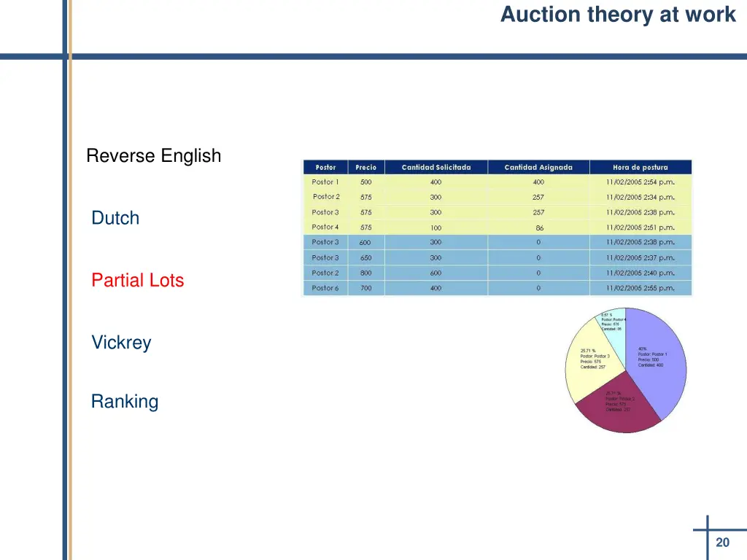This screenshot has width=747, height=560.
Task: Click the Postor 1 cell in the table
Action: (325, 182)
